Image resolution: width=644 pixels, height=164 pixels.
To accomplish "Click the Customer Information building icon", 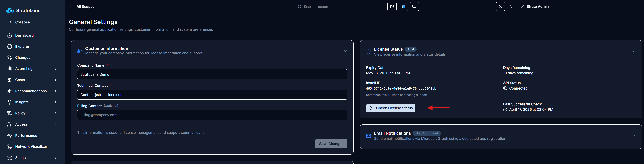I will (80, 51).
